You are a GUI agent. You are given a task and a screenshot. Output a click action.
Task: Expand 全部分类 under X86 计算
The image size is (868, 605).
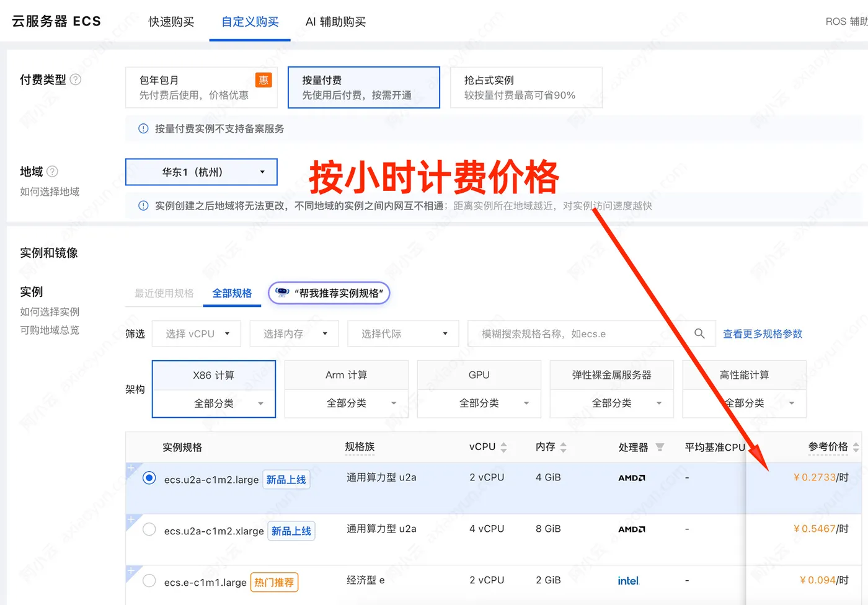click(x=214, y=404)
